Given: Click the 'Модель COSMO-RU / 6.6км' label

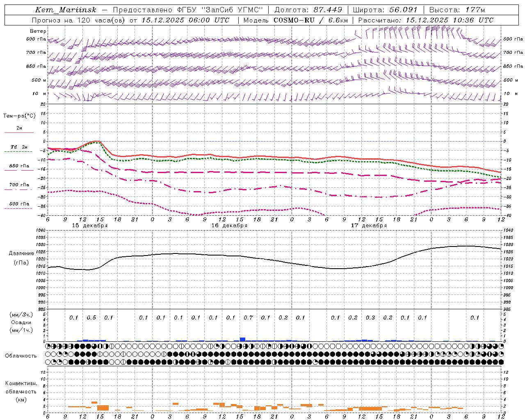Looking at the screenshot, I should click(x=296, y=20).
